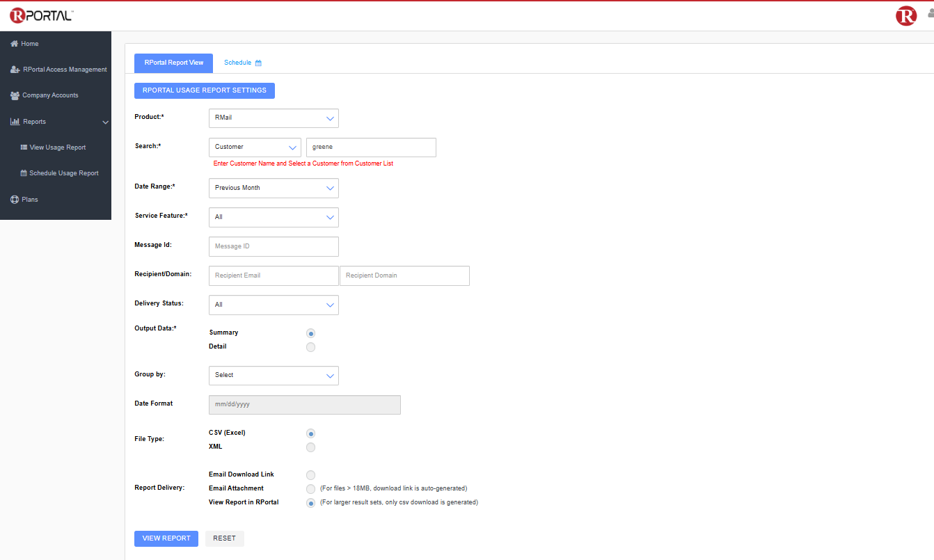The width and height of the screenshot is (934, 560).
Task: Select the Detail output data option
Action: [x=310, y=347]
